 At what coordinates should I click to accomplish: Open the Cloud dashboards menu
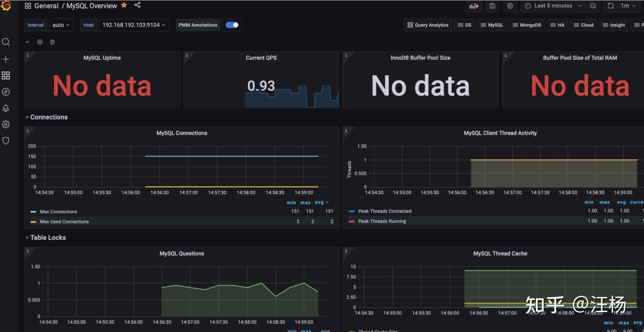583,25
